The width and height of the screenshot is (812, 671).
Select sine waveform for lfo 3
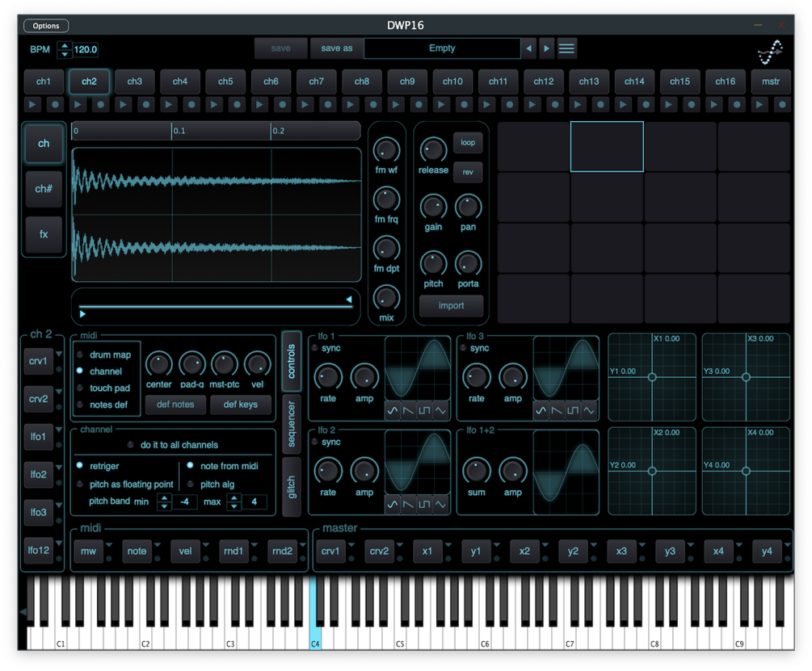541,411
